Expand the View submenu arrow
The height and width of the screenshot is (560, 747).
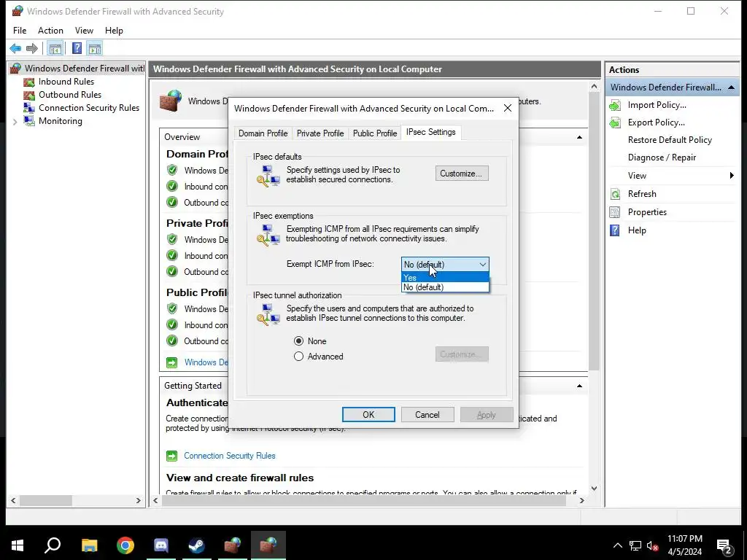point(732,176)
